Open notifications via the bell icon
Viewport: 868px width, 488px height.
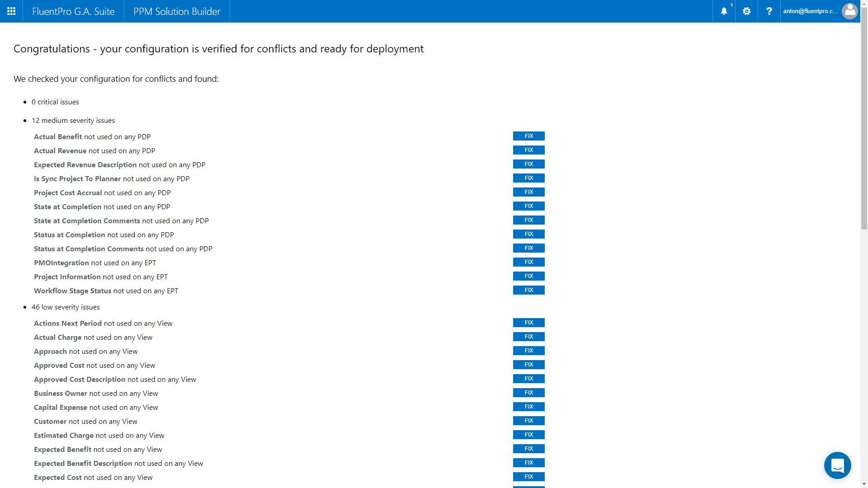point(724,11)
